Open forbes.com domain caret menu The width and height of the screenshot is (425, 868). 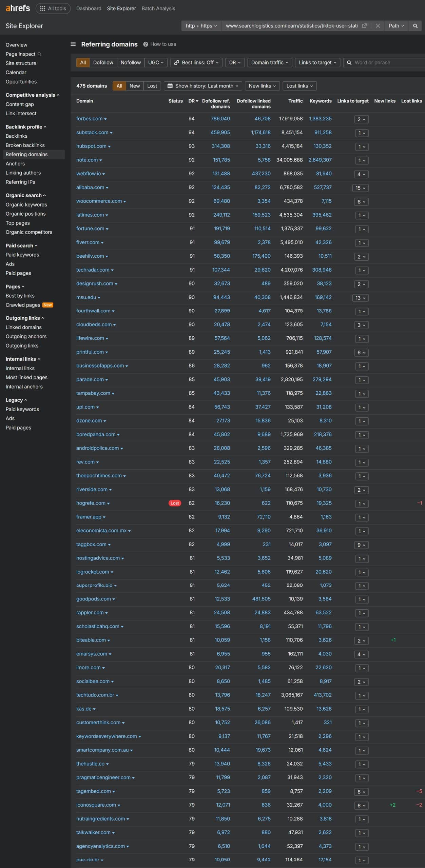(105, 119)
